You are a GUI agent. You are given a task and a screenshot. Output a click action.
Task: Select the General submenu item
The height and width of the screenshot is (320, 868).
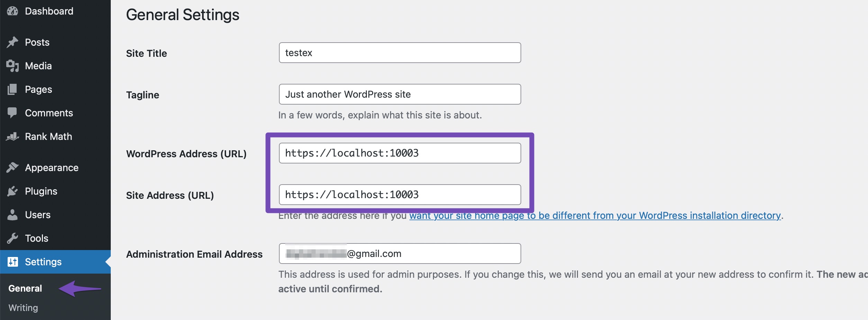[25, 288]
